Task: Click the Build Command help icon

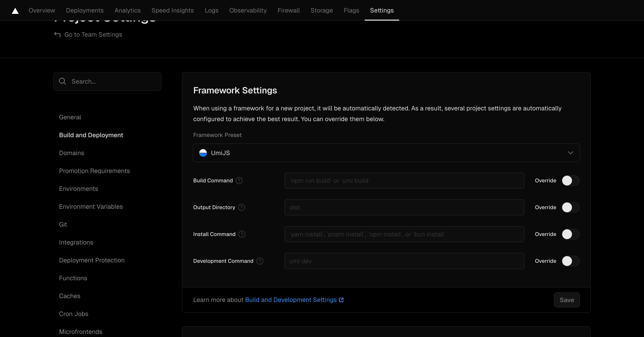Action: click(x=239, y=181)
